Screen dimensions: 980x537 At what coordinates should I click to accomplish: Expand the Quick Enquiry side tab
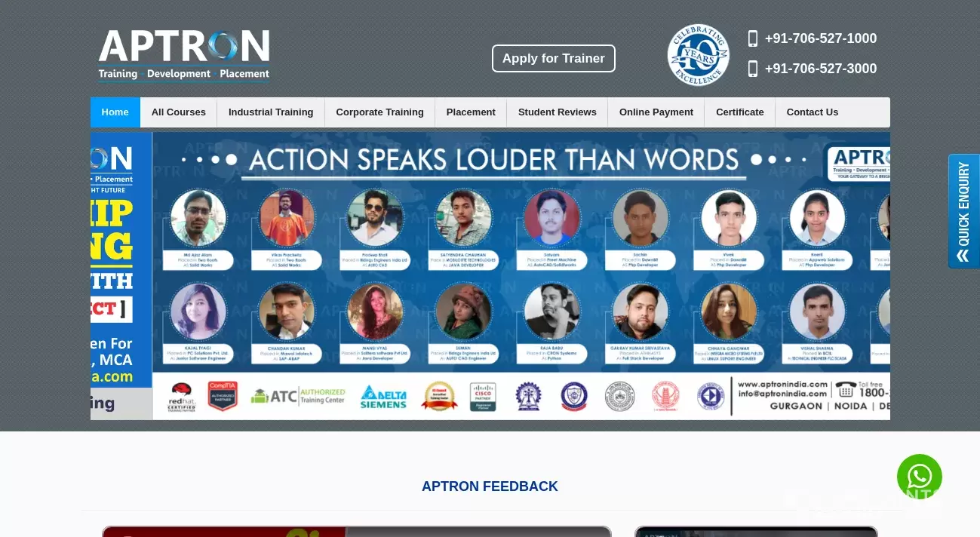(x=963, y=211)
